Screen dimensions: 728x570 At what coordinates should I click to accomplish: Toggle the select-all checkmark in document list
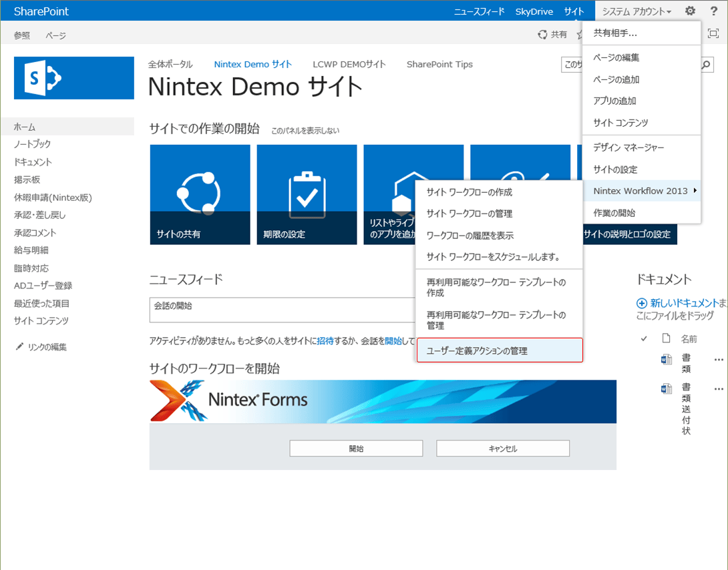644,338
